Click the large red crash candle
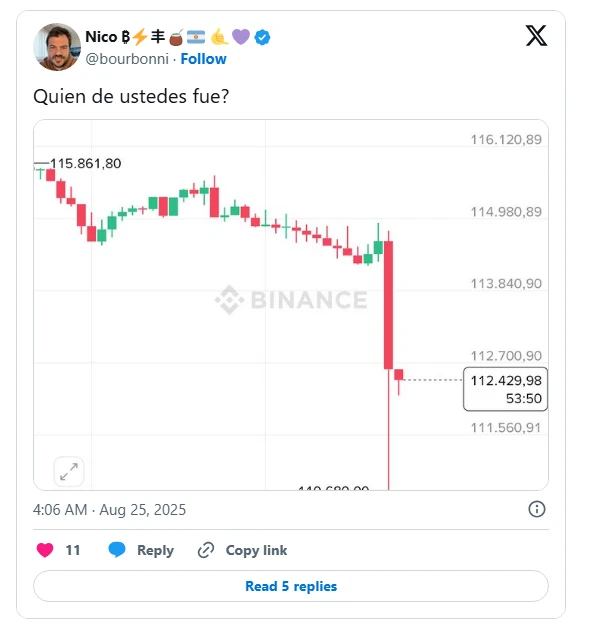 coord(389,304)
